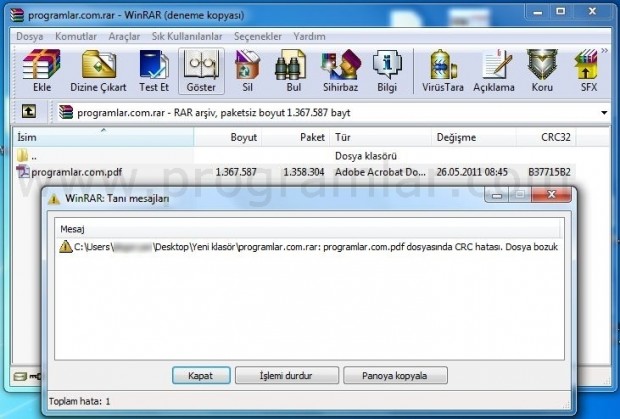Open the Yardım menu
The width and height of the screenshot is (620, 419).
[x=310, y=37]
